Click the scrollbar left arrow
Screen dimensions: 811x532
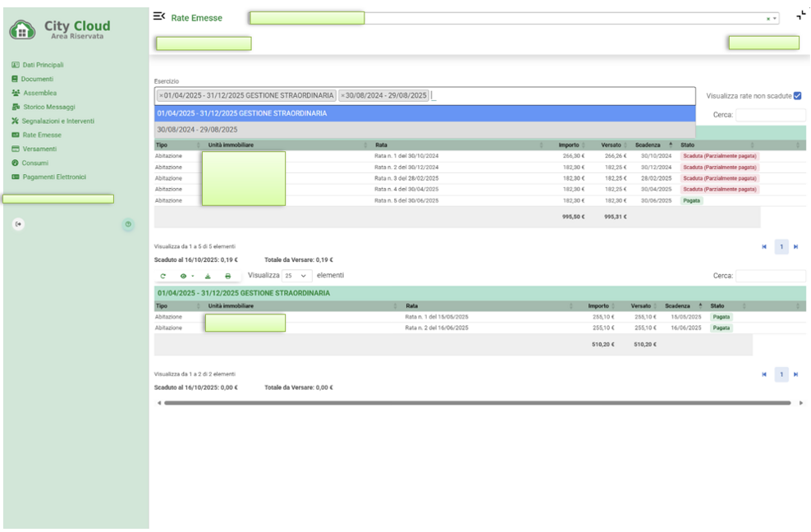tap(159, 402)
